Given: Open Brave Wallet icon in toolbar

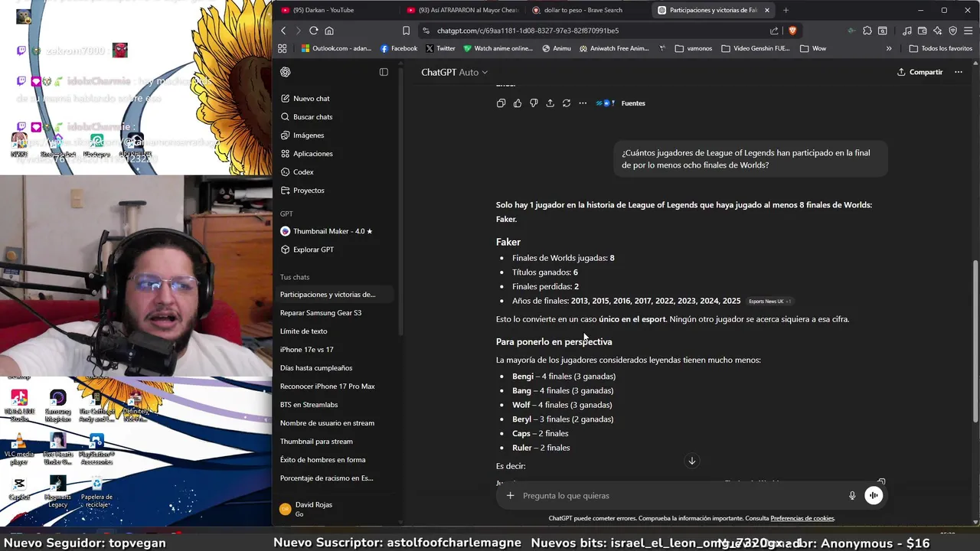Looking at the screenshot, I should point(923,31).
